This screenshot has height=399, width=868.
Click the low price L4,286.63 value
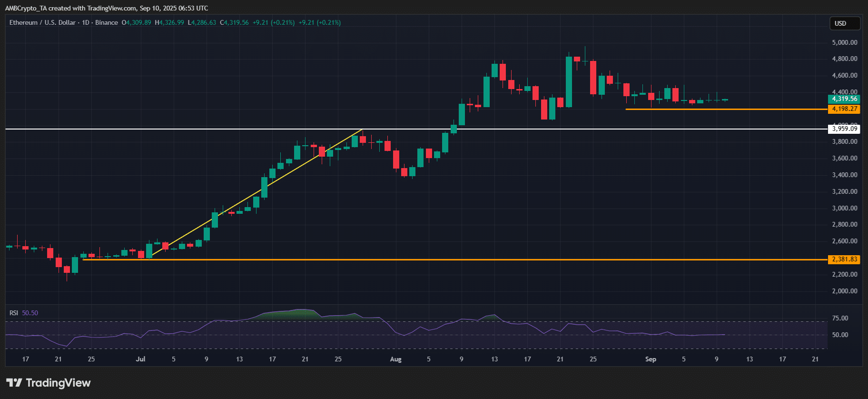click(202, 22)
